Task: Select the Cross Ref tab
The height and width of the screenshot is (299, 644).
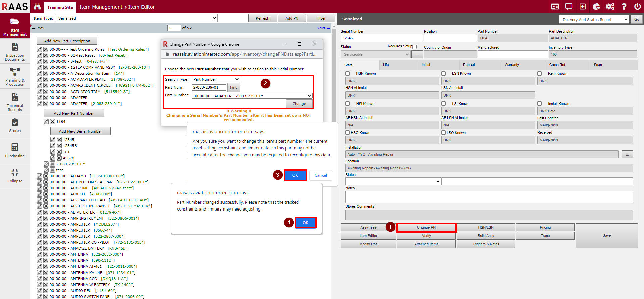Action: (x=557, y=65)
